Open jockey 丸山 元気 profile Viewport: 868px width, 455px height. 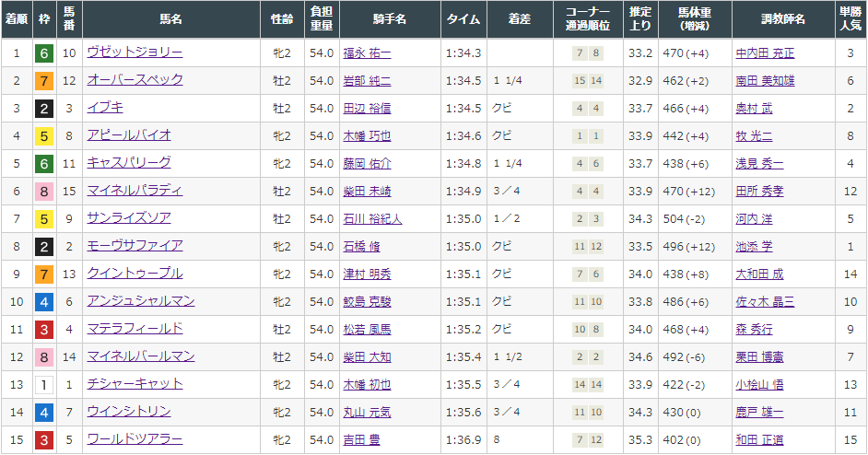pos(367,413)
